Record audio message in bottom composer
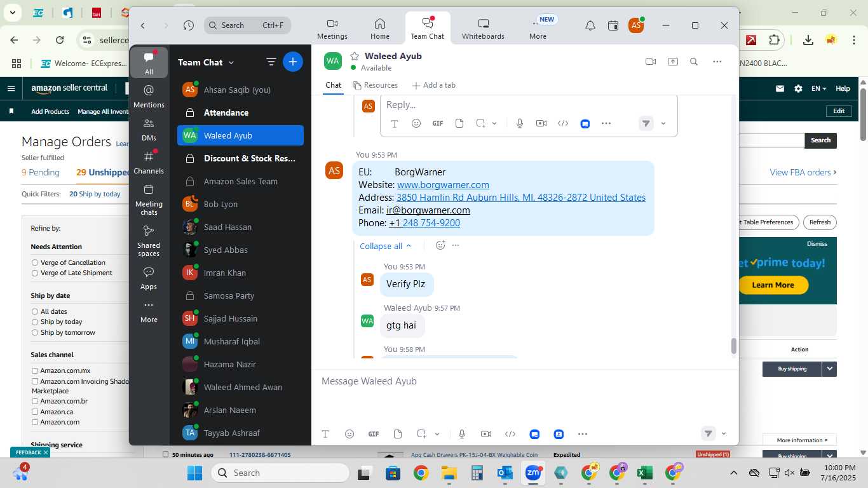This screenshot has height=488, width=868. click(462, 434)
